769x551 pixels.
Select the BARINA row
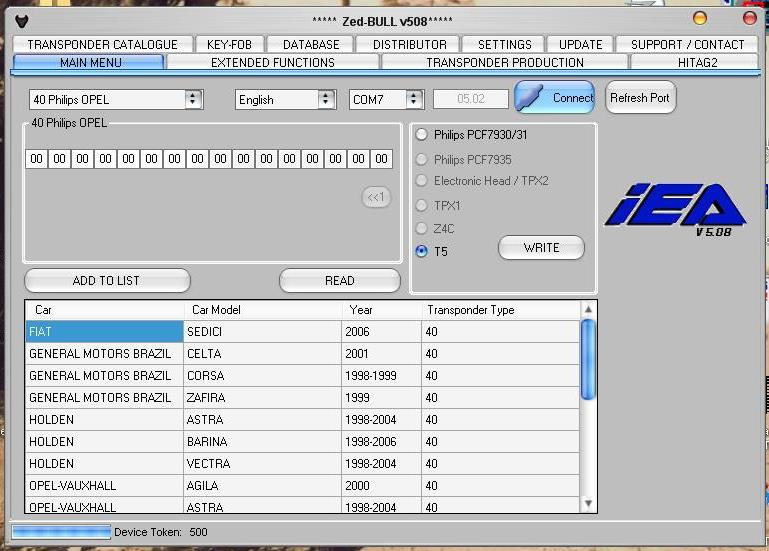302,442
